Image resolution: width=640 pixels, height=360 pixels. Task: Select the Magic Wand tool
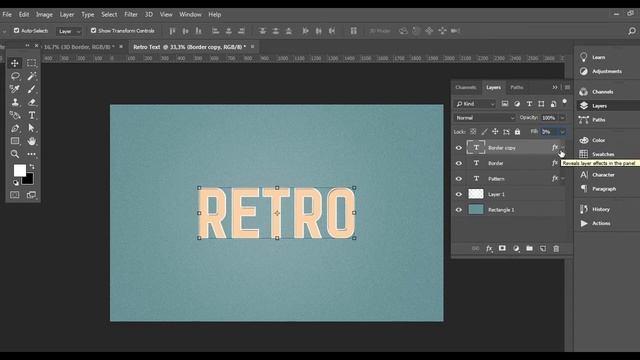[31, 76]
